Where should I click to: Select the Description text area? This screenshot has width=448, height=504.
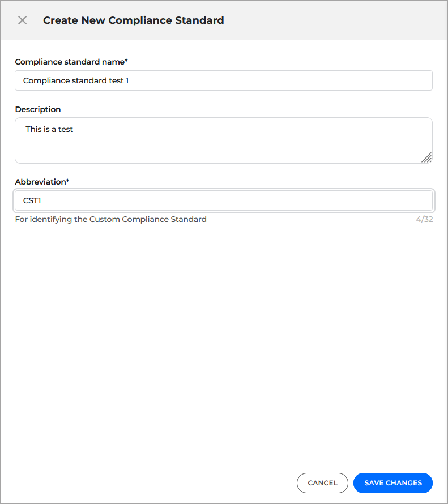(x=223, y=140)
